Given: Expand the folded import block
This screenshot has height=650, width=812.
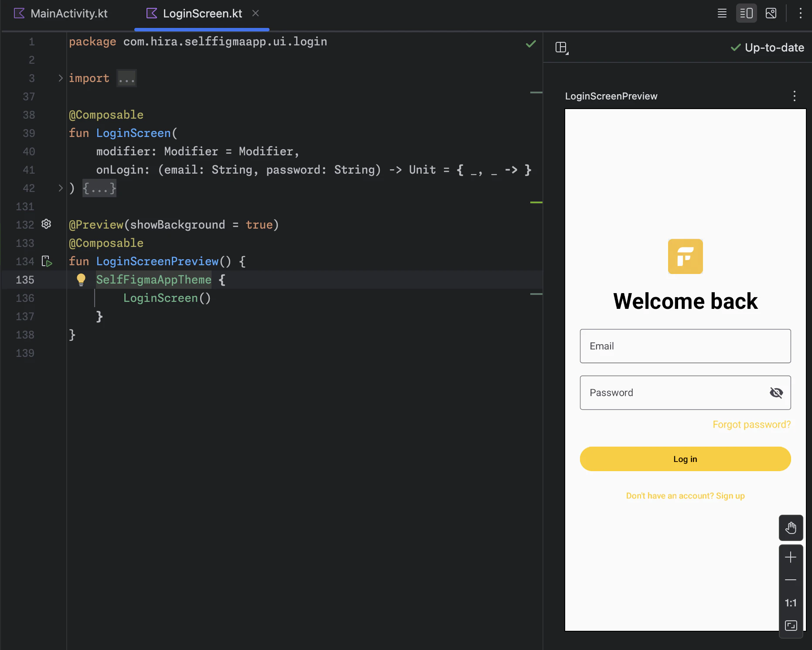Looking at the screenshot, I should click(61, 78).
